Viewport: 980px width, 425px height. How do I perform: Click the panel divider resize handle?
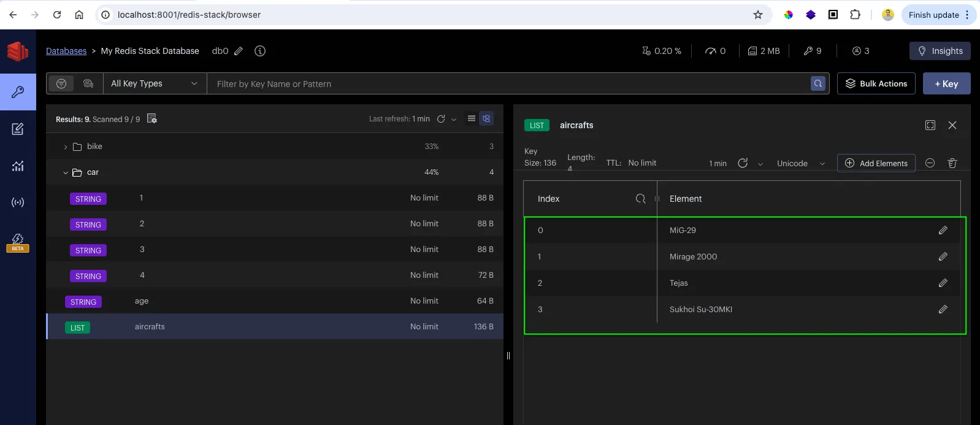[x=508, y=356]
